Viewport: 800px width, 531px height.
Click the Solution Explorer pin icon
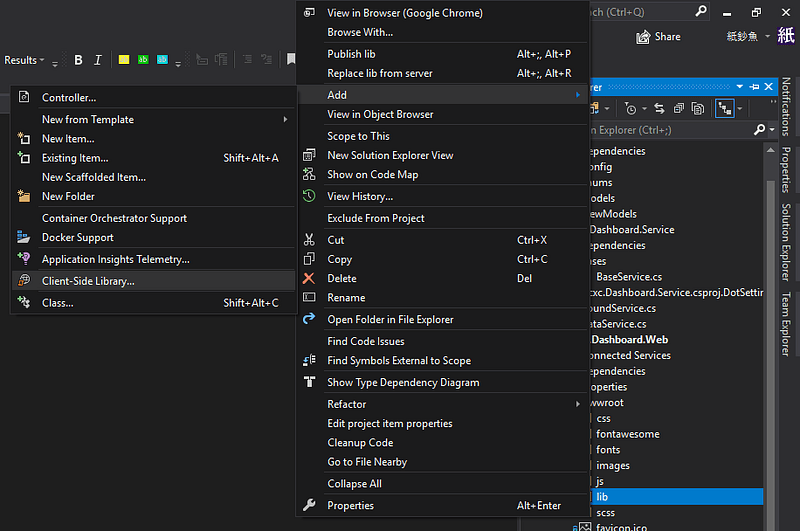click(x=754, y=87)
